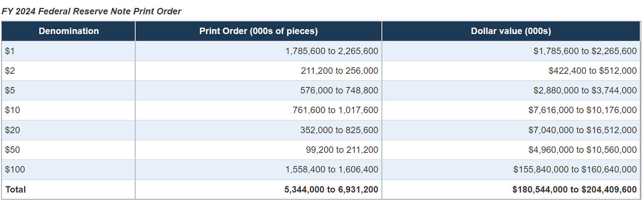The width and height of the screenshot is (644, 202).
Task: Click print order 1,785,600 to 2,265,600 cell
Action: pyautogui.click(x=332, y=51)
